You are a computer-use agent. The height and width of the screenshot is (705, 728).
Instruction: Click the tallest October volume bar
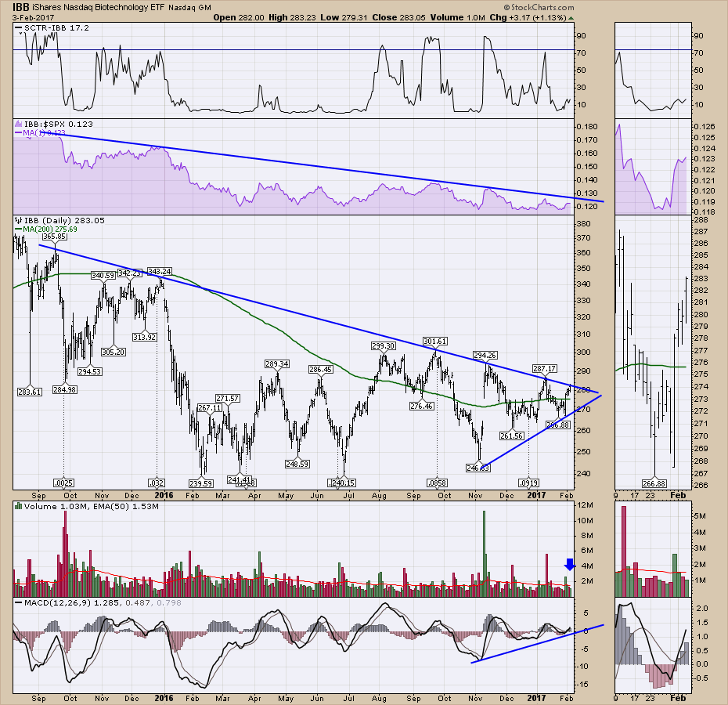pos(65,554)
